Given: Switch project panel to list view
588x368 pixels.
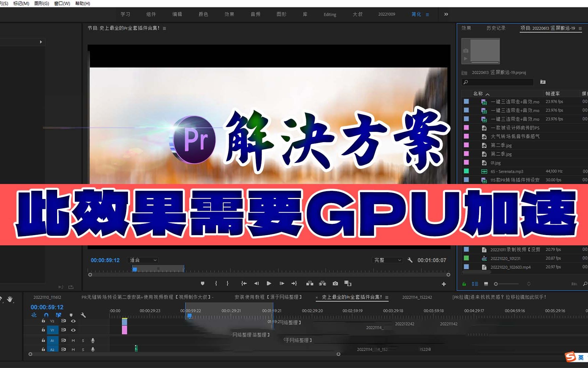Looking at the screenshot, I should pos(475,284).
